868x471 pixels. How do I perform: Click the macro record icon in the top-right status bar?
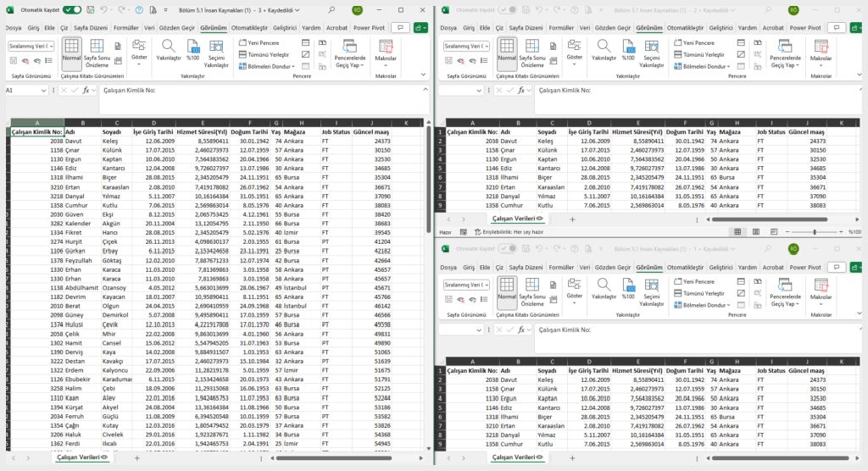(x=464, y=232)
